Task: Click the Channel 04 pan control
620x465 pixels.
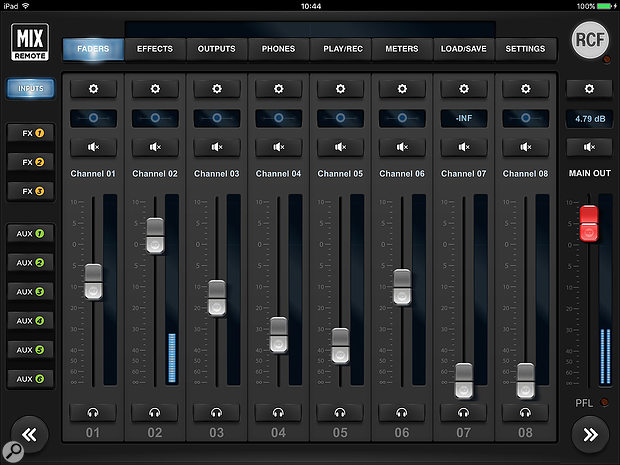Action: [x=278, y=118]
